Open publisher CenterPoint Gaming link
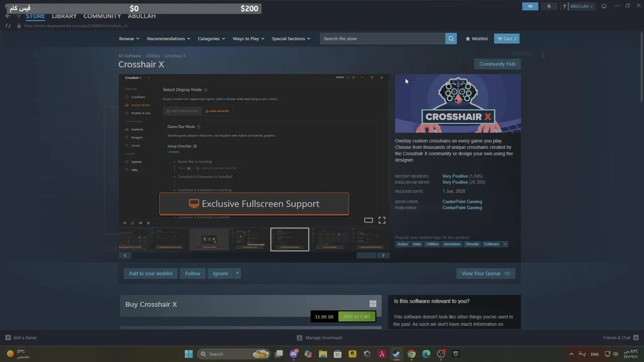Image resolution: width=644 pixels, height=362 pixels. 462,208
